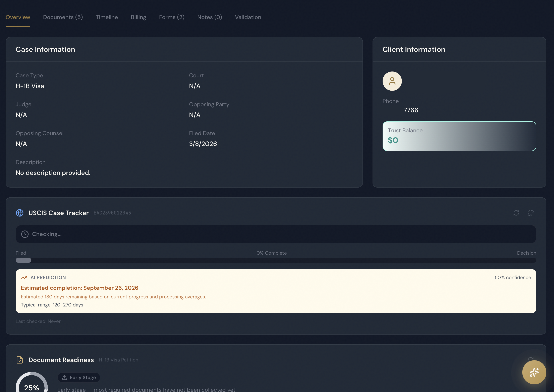This screenshot has height=392, width=554.
Task: Click the Trust Balance $0 card
Action: tap(459, 136)
